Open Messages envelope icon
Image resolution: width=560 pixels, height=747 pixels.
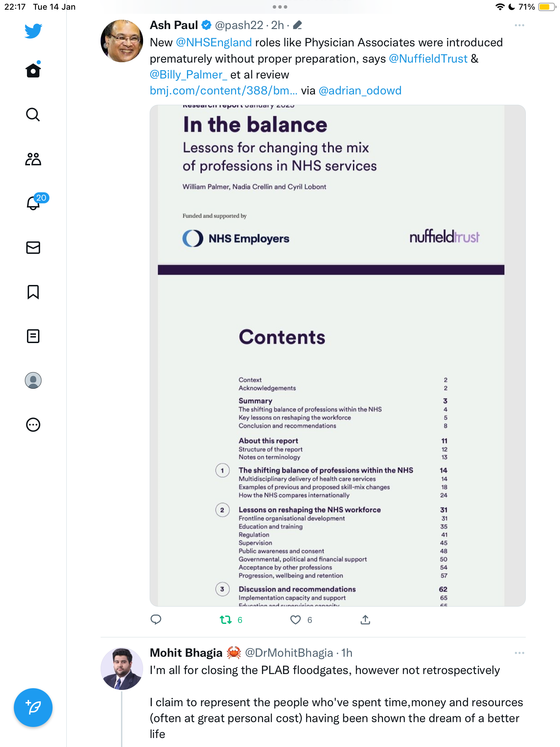click(33, 248)
